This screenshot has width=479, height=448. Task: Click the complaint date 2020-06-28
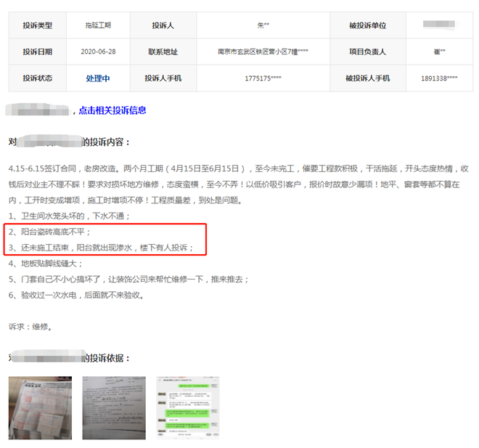(97, 52)
